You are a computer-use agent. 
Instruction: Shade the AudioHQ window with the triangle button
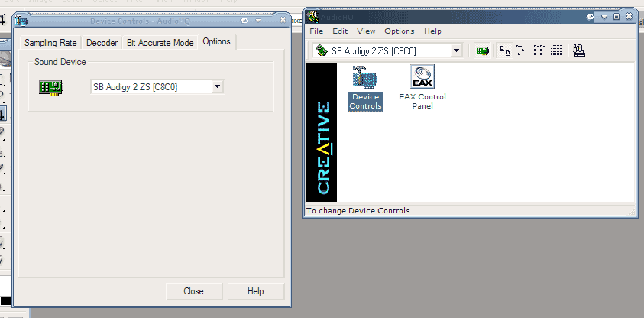coord(604,17)
